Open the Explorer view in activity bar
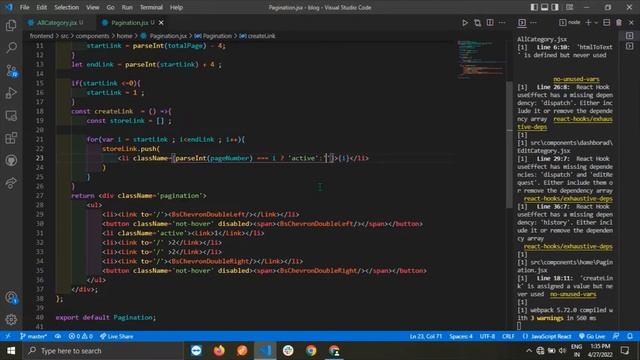The height and width of the screenshot is (360, 640). [x=11, y=25]
